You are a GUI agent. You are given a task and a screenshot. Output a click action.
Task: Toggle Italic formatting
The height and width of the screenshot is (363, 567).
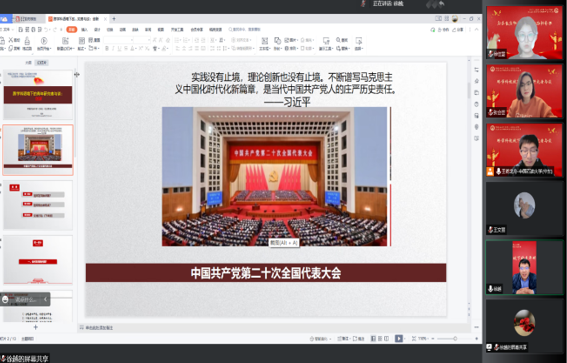[x=113, y=48]
